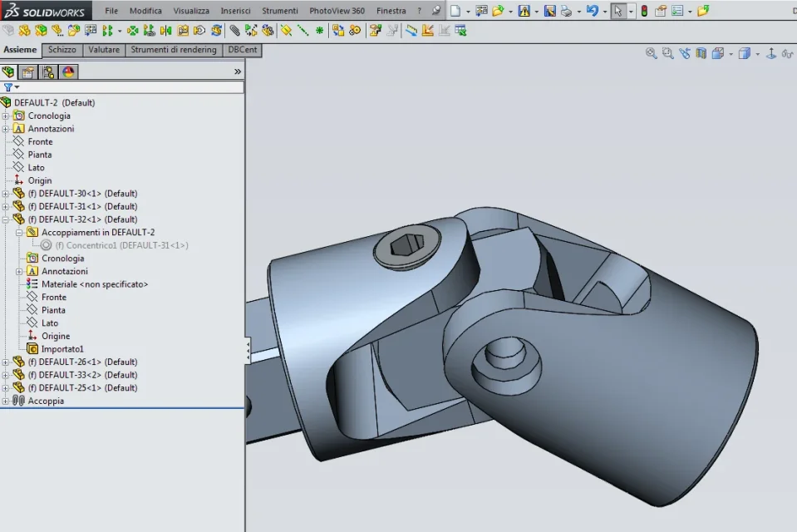
Task: Open the ConfigurationManager tab icon
Action: pos(48,71)
